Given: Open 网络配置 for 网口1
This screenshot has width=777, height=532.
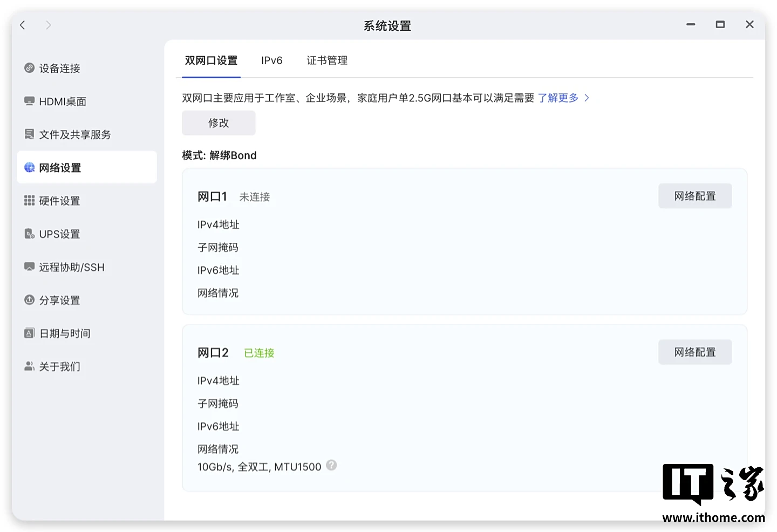Looking at the screenshot, I should pyautogui.click(x=694, y=196).
